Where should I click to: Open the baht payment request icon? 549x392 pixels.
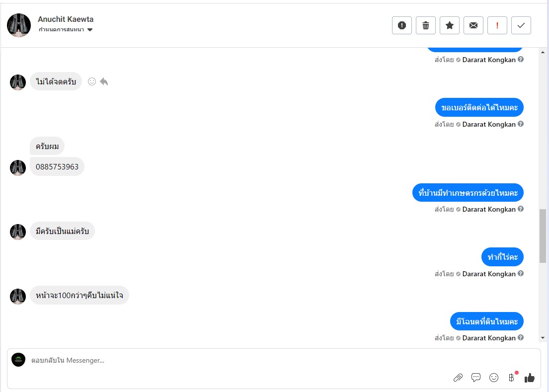coord(511,378)
